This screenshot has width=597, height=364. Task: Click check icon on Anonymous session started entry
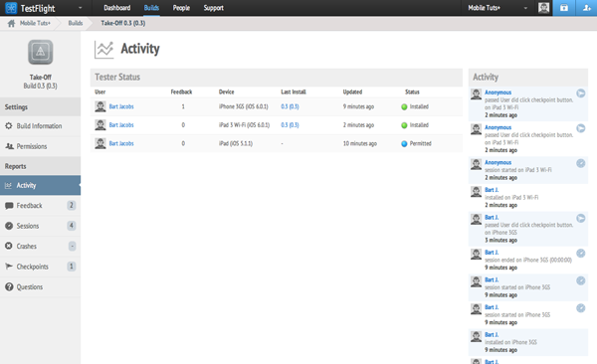pyautogui.click(x=581, y=163)
